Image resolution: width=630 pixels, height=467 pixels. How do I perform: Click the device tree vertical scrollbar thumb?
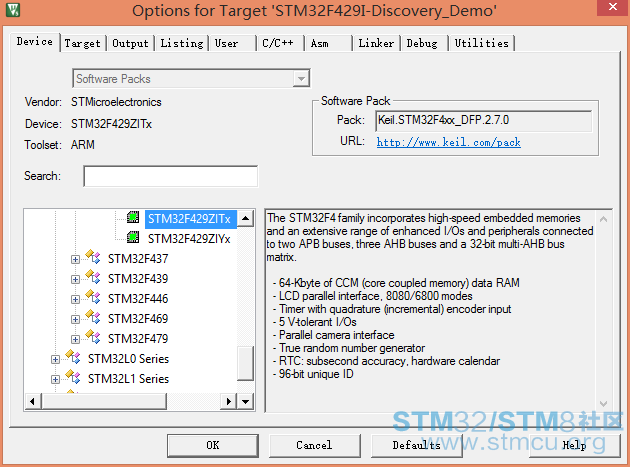pos(245,363)
